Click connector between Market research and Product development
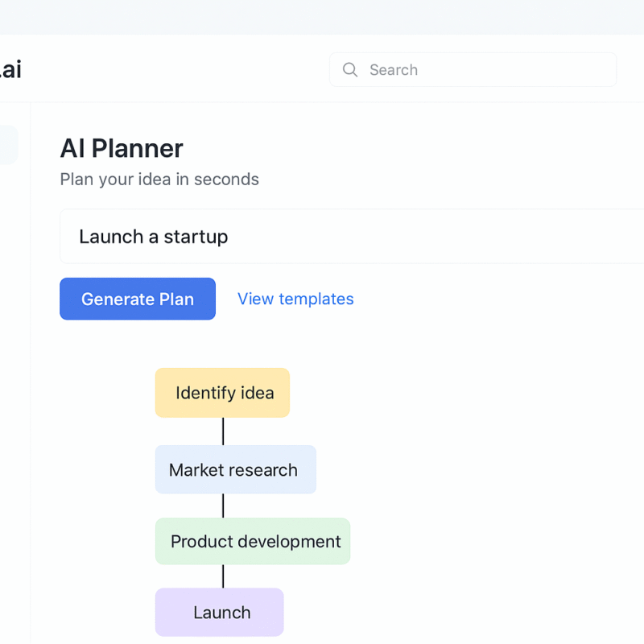Screen dimensions: 644x644 click(223, 506)
